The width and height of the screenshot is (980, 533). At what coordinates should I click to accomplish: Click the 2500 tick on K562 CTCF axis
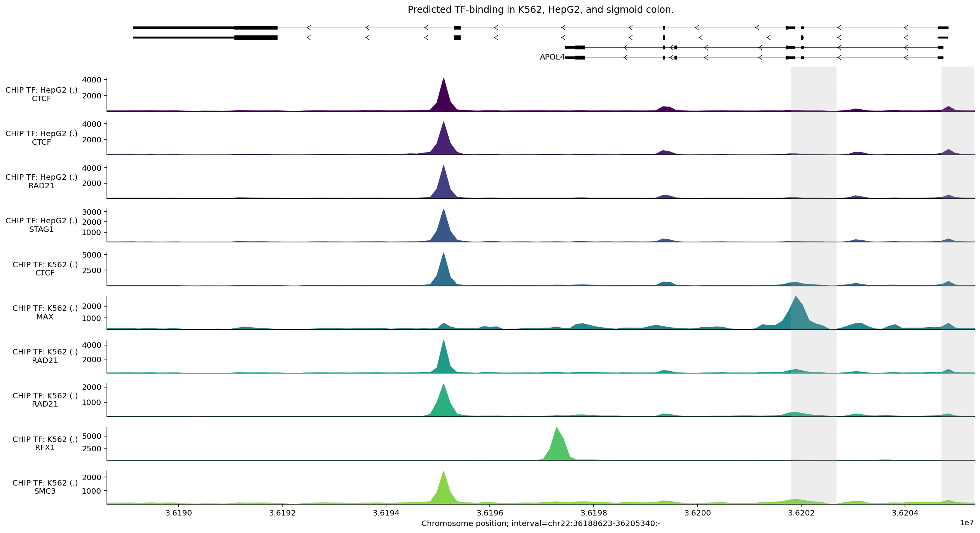(x=91, y=270)
